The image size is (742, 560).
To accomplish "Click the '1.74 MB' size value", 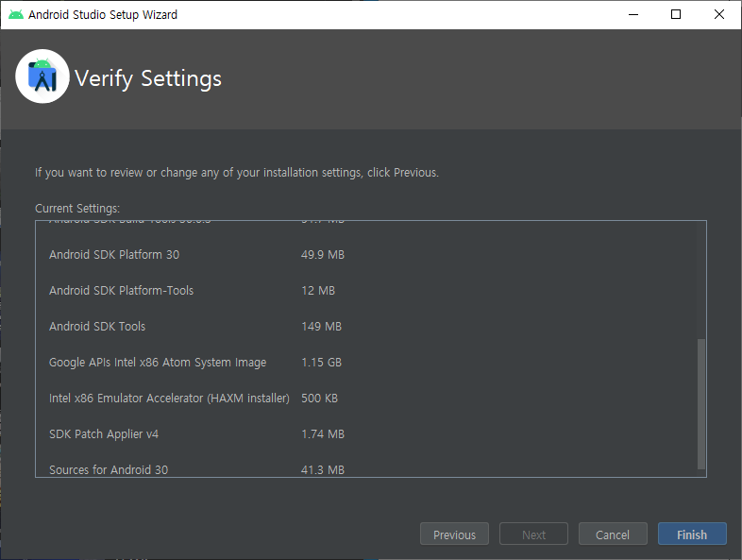I will click(323, 434).
